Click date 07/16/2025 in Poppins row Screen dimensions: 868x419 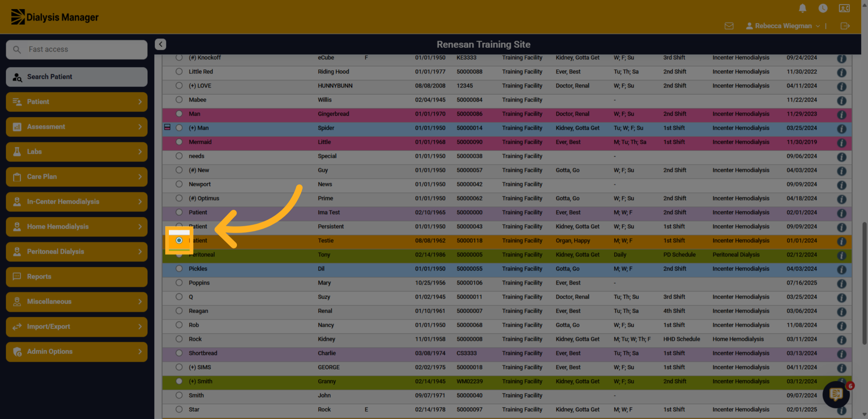click(x=802, y=283)
